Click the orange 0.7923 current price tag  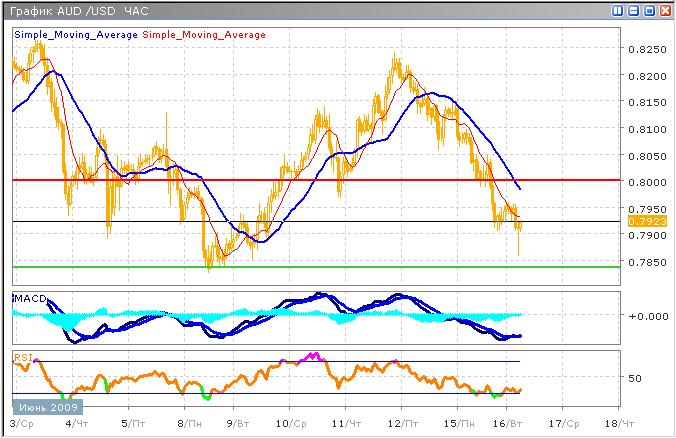click(x=641, y=221)
